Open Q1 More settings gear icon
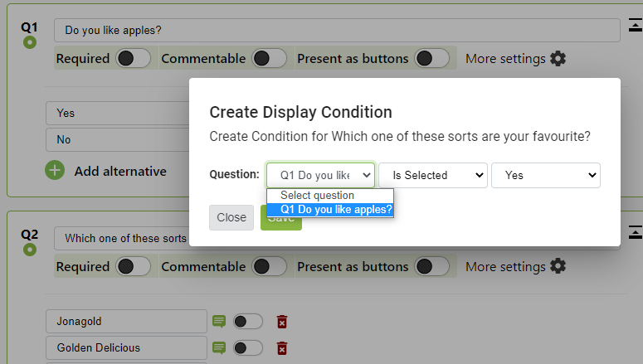 click(558, 59)
